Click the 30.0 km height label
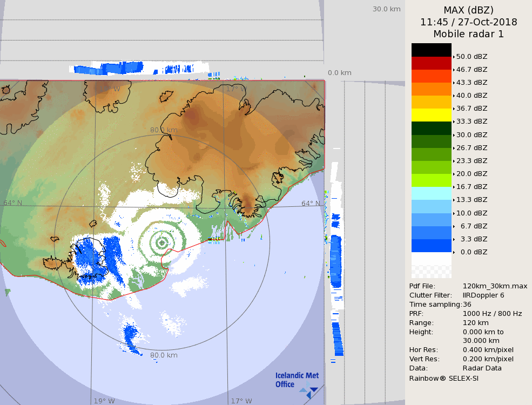 tap(386, 9)
